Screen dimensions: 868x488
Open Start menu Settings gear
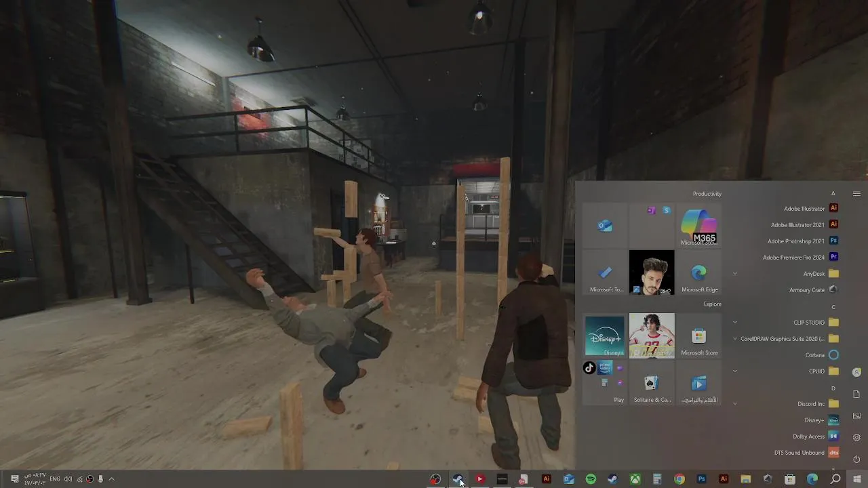pos(856,438)
